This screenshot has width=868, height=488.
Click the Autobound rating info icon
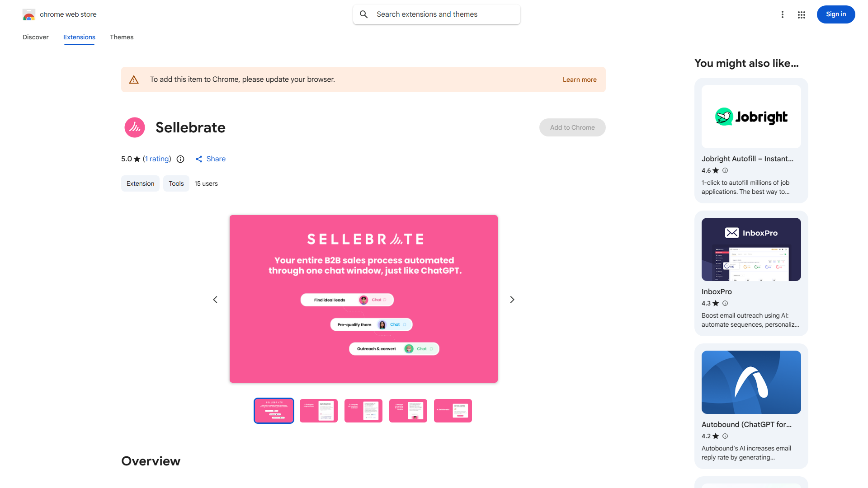click(x=725, y=436)
